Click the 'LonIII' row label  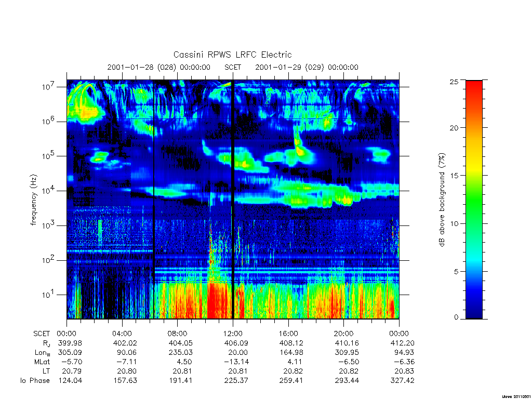(42, 353)
